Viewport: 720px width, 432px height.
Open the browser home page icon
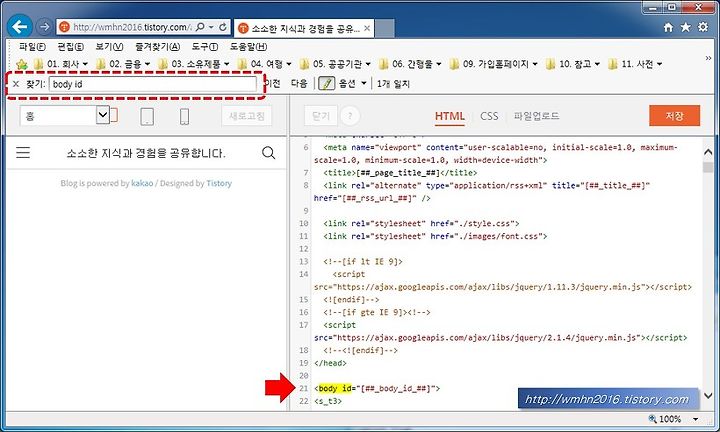pos(668,28)
